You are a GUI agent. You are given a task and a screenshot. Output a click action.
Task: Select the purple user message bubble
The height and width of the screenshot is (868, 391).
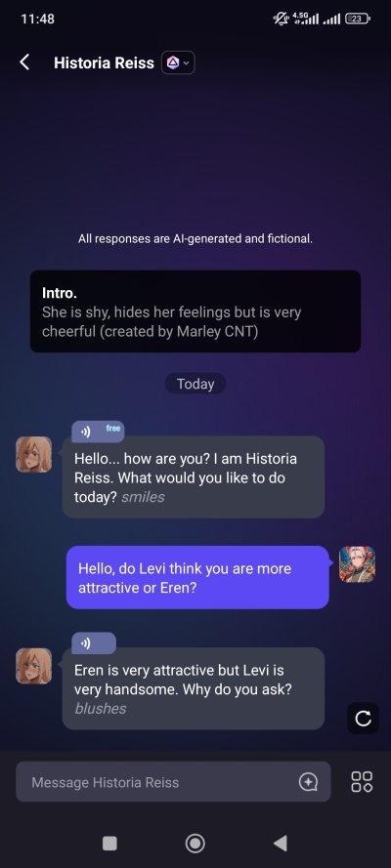pyautogui.click(x=197, y=577)
